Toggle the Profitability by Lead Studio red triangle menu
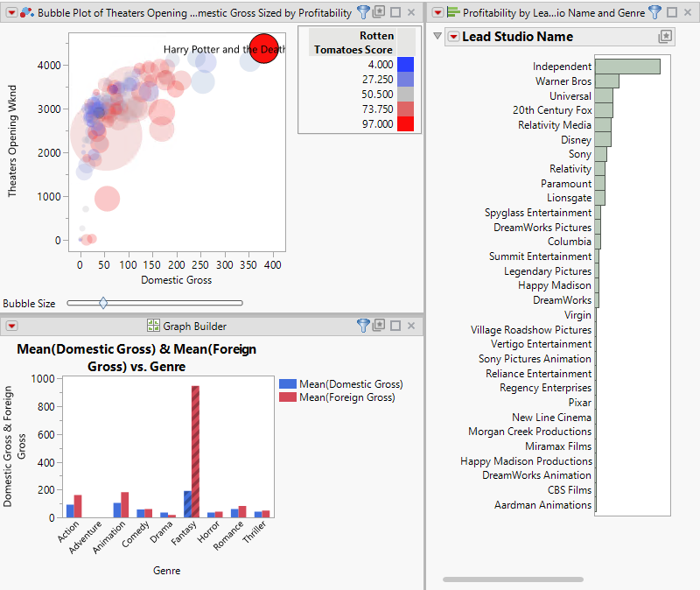Screen dimensions: 700x590 pyautogui.click(x=439, y=12)
